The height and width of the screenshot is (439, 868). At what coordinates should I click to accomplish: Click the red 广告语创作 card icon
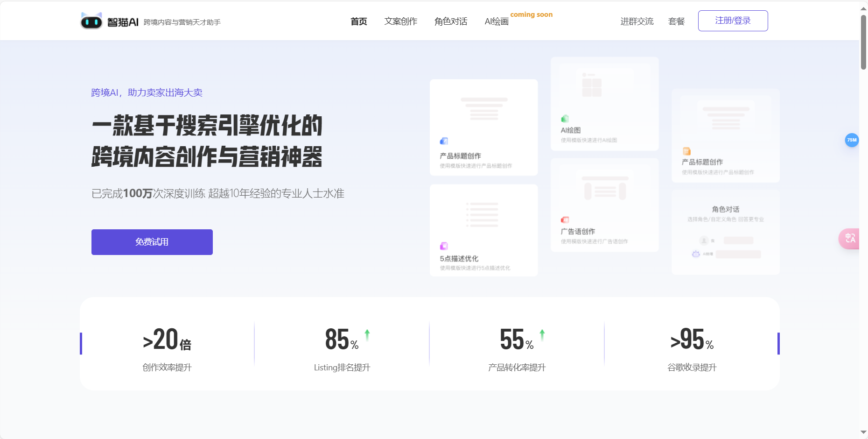[x=565, y=219]
